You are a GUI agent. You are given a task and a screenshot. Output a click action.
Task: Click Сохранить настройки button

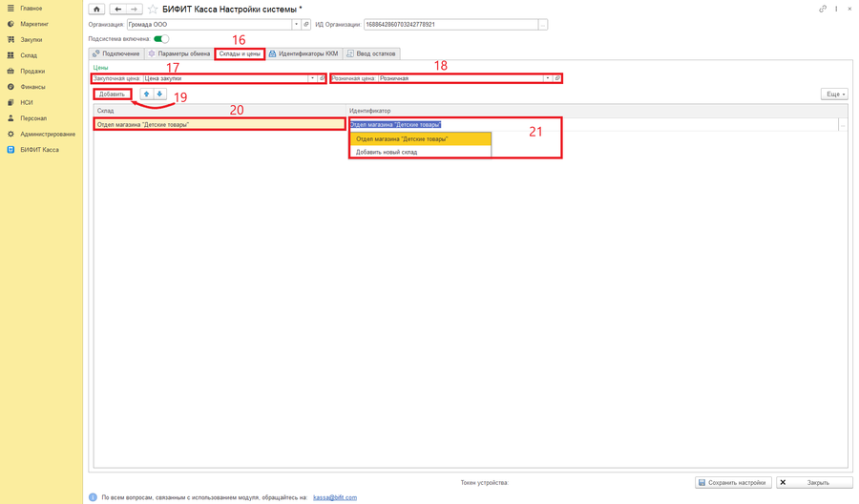pyautogui.click(x=733, y=483)
